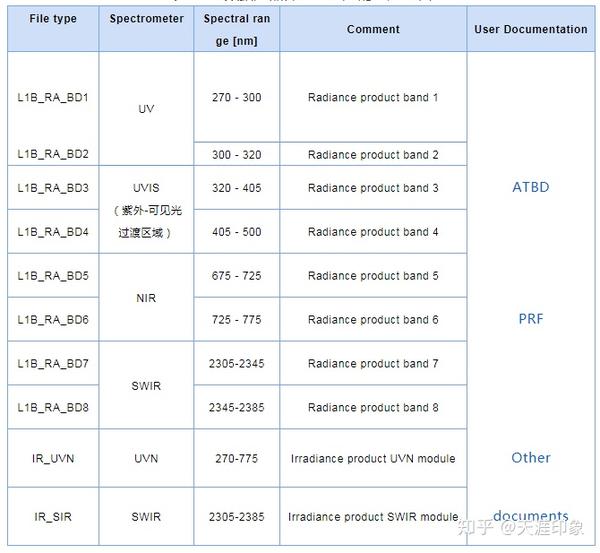This screenshot has height=553, width=600.
Task: Click the NIR spectrometer cell
Action: 146,298
